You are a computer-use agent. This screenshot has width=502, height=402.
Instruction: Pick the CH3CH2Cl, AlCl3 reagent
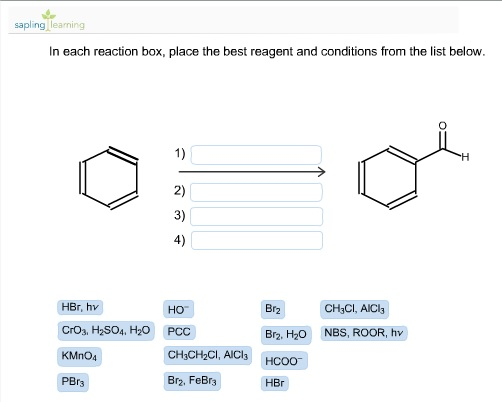[x=208, y=355]
